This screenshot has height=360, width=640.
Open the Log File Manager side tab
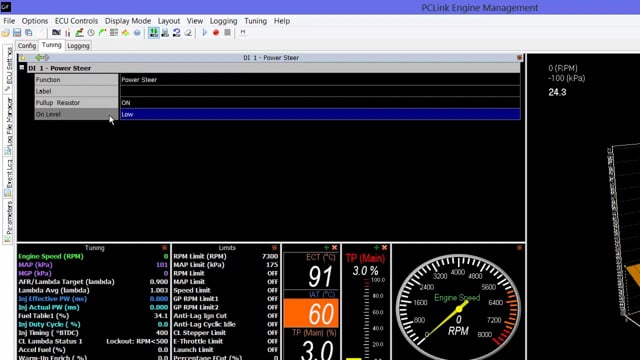[8, 126]
